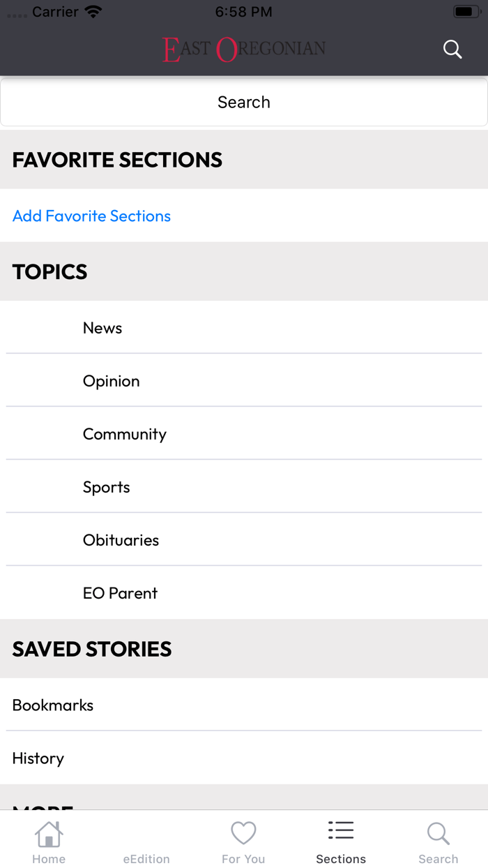Select the Sections list icon
This screenshot has height=868, width=488.
coord(340,831)
